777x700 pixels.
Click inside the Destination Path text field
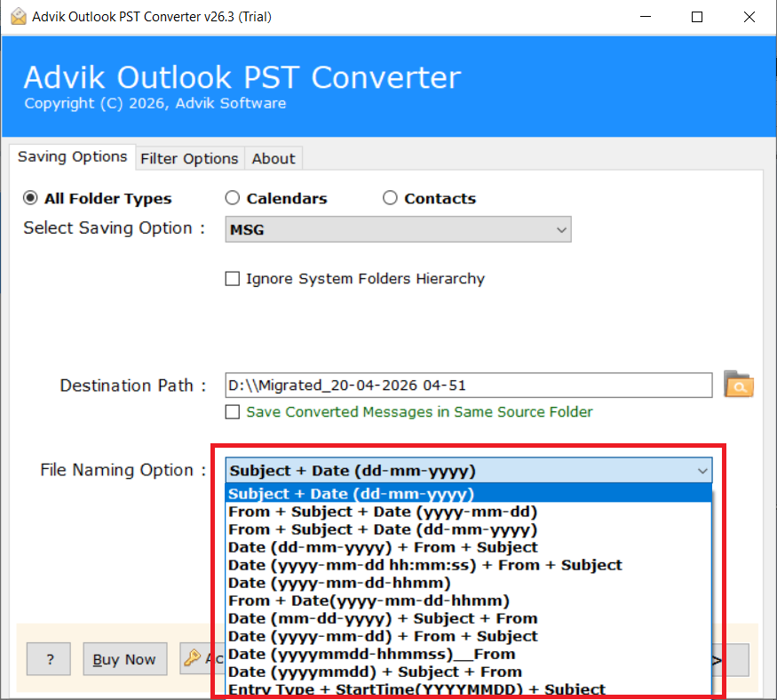pyautogui.click(x=468, y=386)
